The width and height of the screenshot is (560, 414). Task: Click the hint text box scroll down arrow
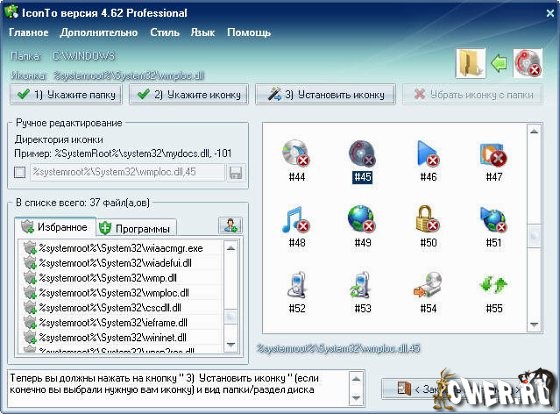coord(356,397)
